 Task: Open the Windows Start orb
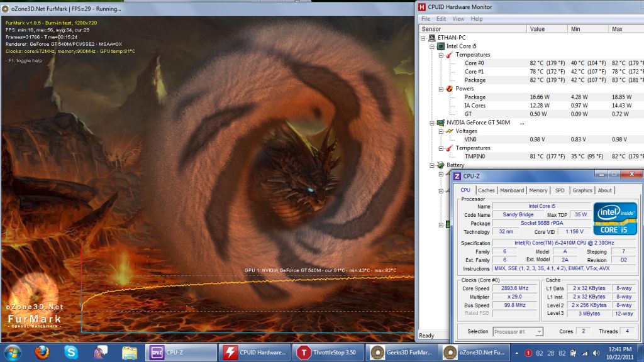12,352
